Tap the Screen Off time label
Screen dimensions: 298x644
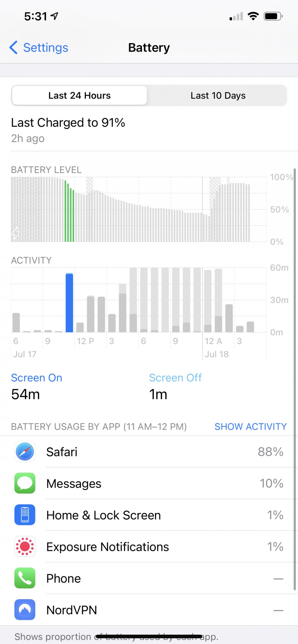(x=175, y=378)
